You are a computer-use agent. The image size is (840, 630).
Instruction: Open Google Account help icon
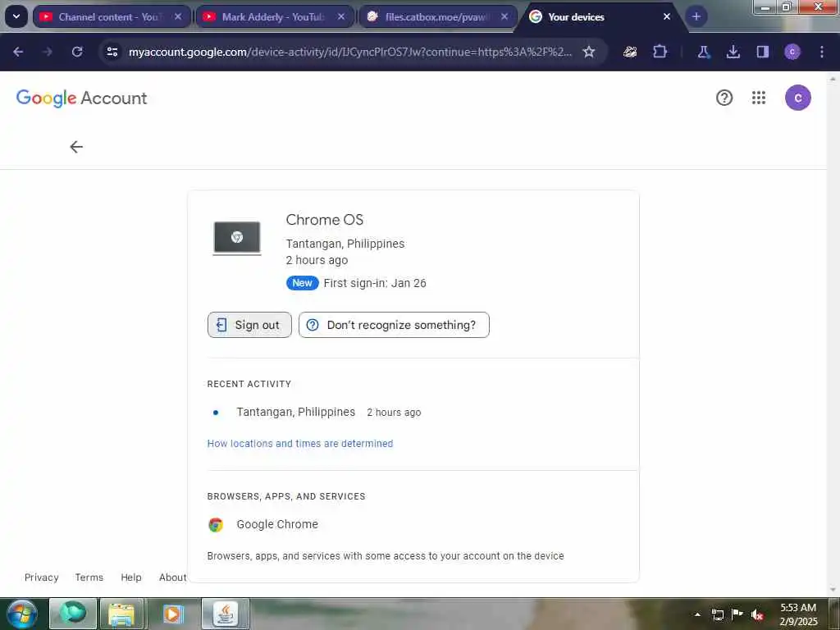(x=724, y=98)
